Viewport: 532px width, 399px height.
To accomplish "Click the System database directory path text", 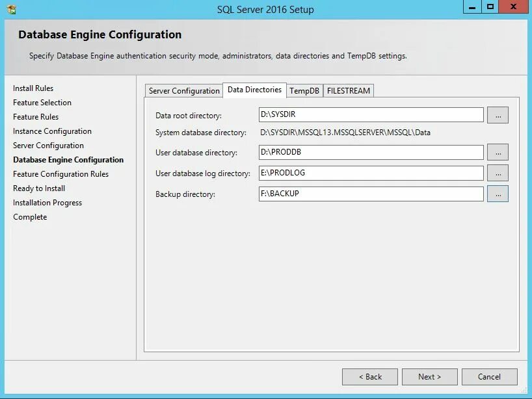I will coord(345,133).
